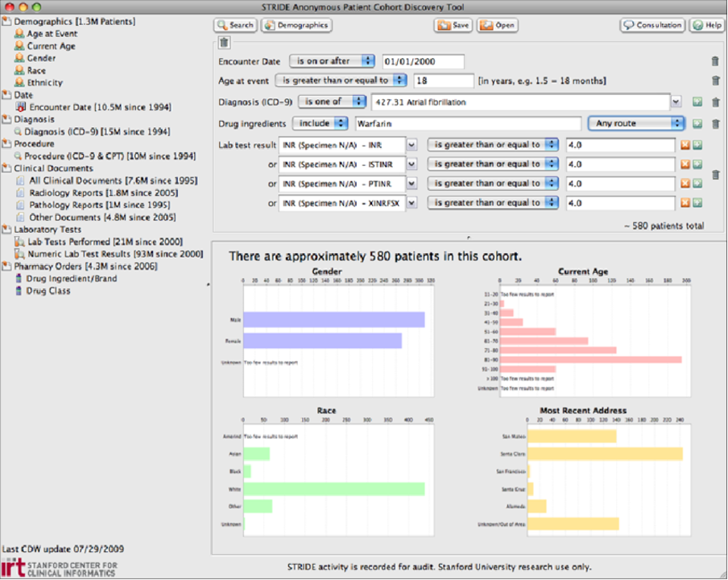Click the Male bar in Gender chart
This screenshot has width=728, height=580.
334,320
